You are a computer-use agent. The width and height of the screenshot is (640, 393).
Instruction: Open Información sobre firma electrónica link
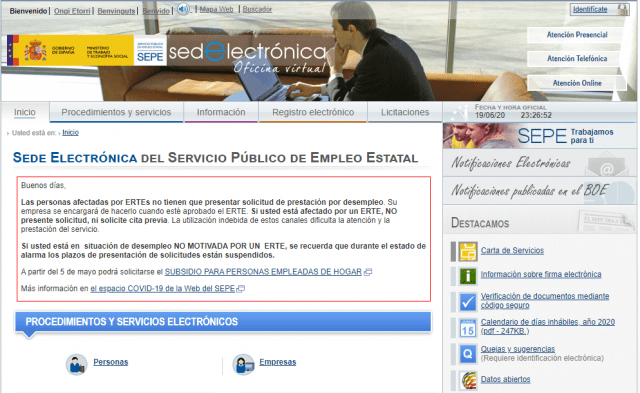pyautogui.click(x=541, y=274)
